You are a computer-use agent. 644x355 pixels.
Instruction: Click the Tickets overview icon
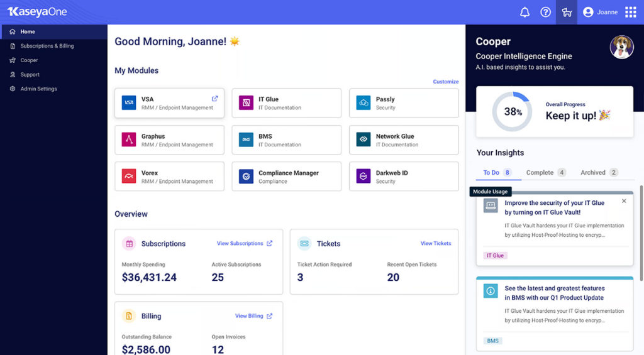click(x=304, y=243)
